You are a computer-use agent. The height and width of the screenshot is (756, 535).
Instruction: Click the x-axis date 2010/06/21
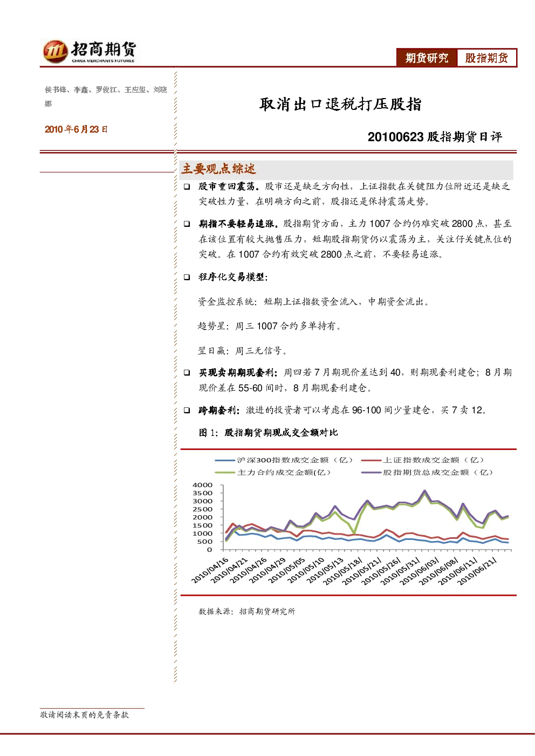(477, 571)
